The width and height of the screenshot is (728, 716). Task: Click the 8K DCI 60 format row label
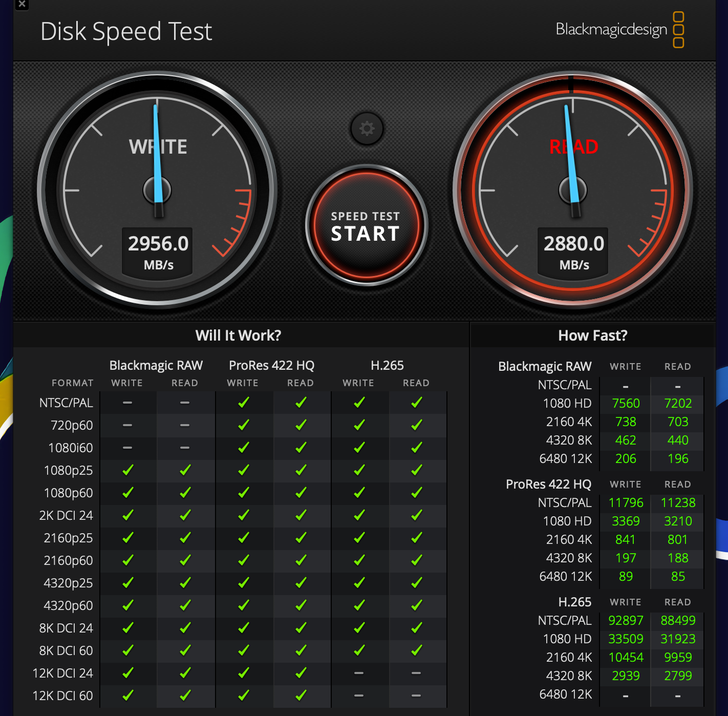click(x=66, y=651)
